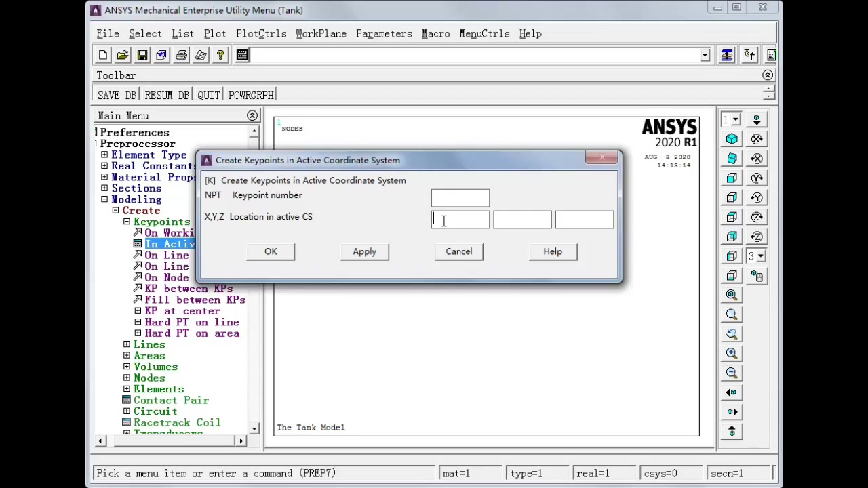
Task: Click the Rotate -X icon
Action: tap(757, 139)
